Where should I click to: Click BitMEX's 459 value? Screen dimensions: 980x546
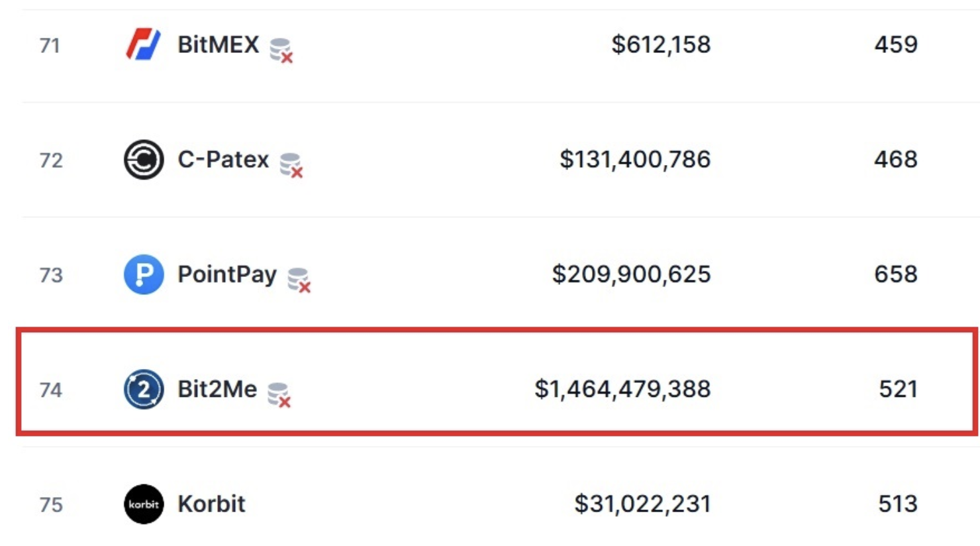[x=896, y=44]
